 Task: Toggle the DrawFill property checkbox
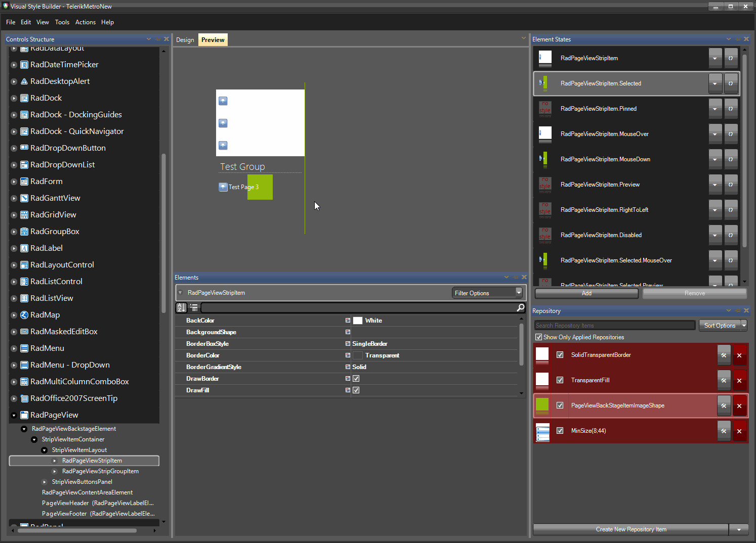356,390
